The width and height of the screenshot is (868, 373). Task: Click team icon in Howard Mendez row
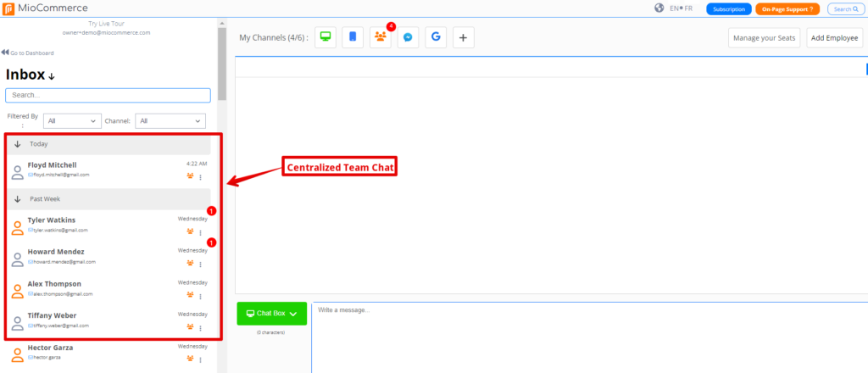click(191, 263)
